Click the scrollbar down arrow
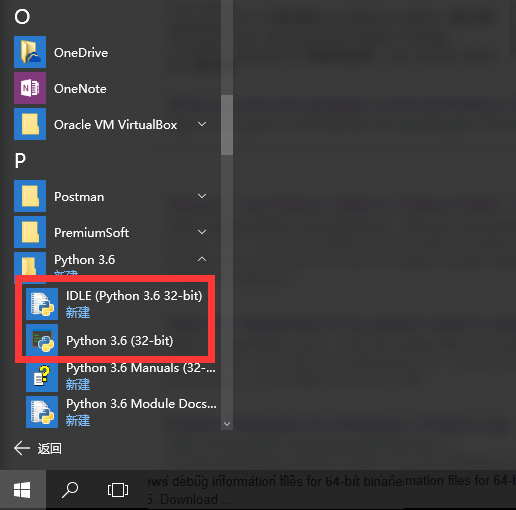This screenshot has width=516, height=510. click(227, 424)
